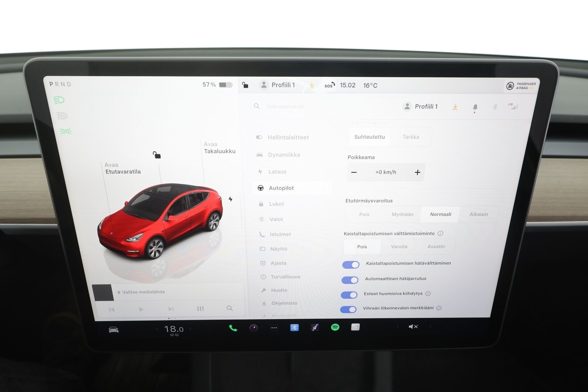Tap the Hakuasetukset search field

(x=286, y=106)
